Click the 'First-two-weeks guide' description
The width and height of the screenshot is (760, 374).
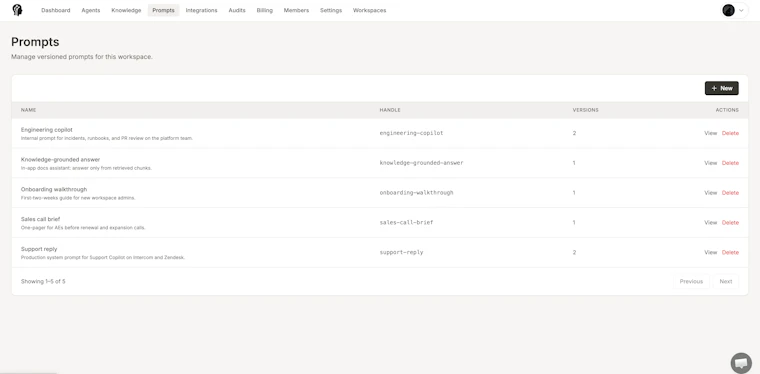coord(78,198)
